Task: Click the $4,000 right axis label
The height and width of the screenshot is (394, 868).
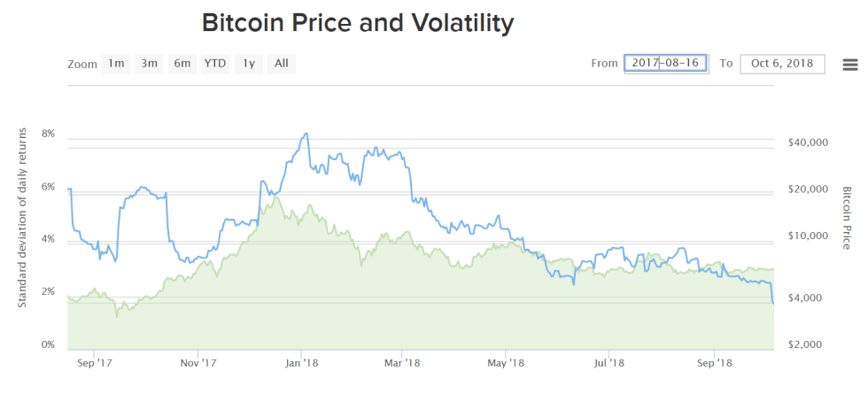Action: tap(810, 297)
